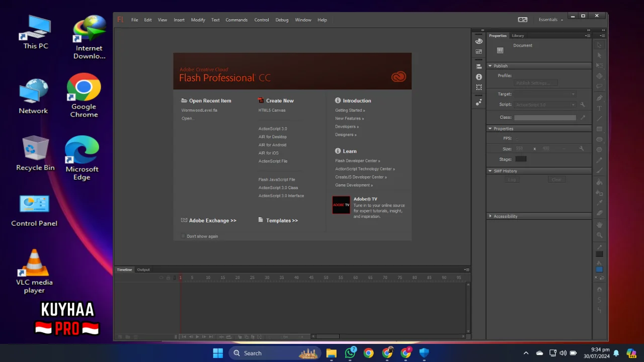Open the Modify menu
Viewport: 644px width, 362px height.
[198, 20]
